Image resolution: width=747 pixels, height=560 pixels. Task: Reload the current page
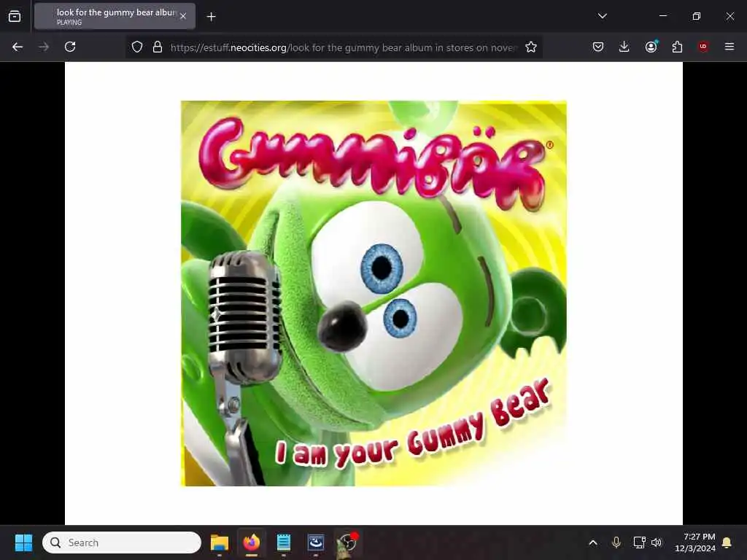pyautogui.click(x=70, y=47)
